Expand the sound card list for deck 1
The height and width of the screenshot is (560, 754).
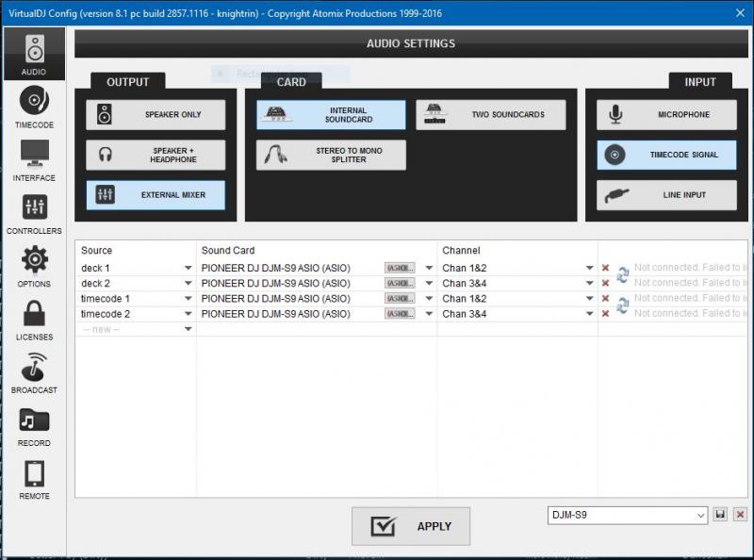click(x=429, y=268)
